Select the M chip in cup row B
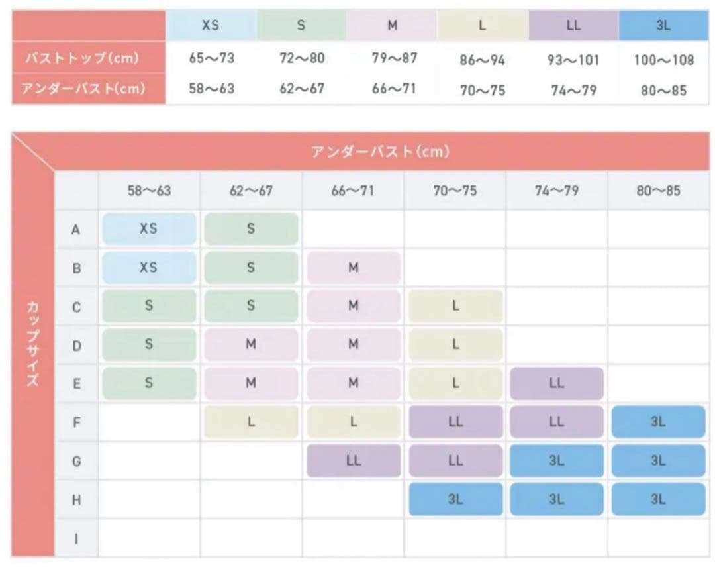The image size is (715, 588). pyautogui.click(x=354, y=268)
